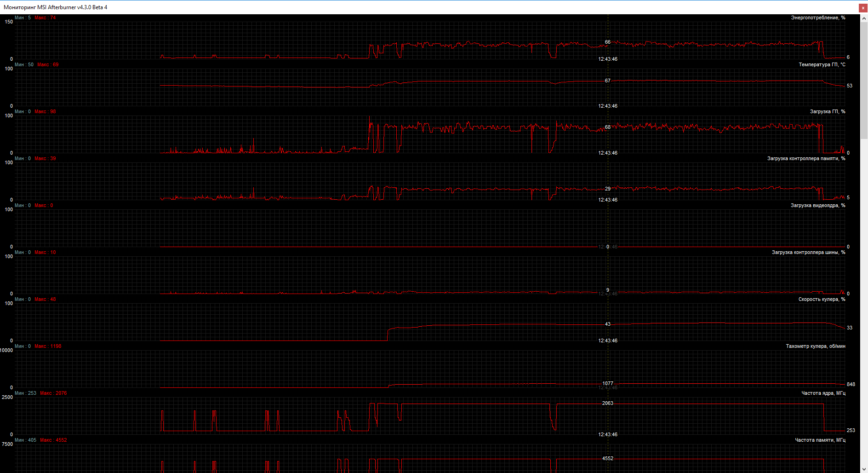Click marker value 4552 on memory clock graph
This screenshot has width=868, height=473.
(608, 458)
